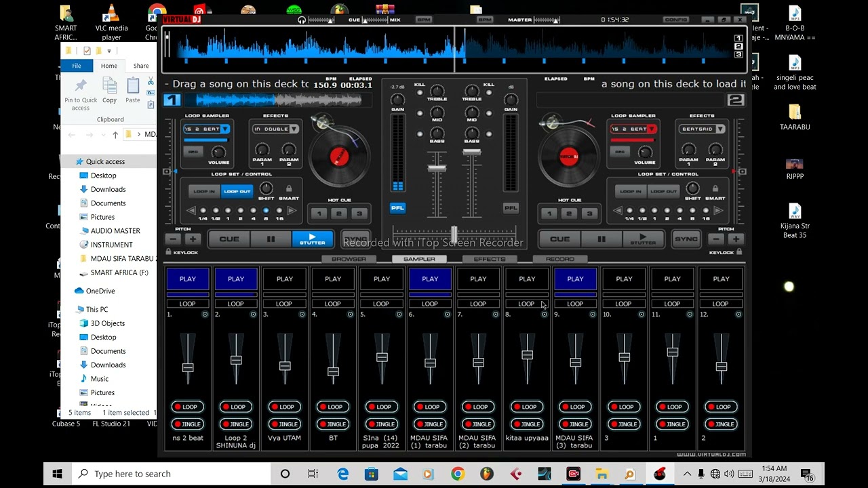The width and height of the screenshot is (868, 488).
Task: Play sampler slot 3 Vya UTAM
Action: [x=285, y=279]
